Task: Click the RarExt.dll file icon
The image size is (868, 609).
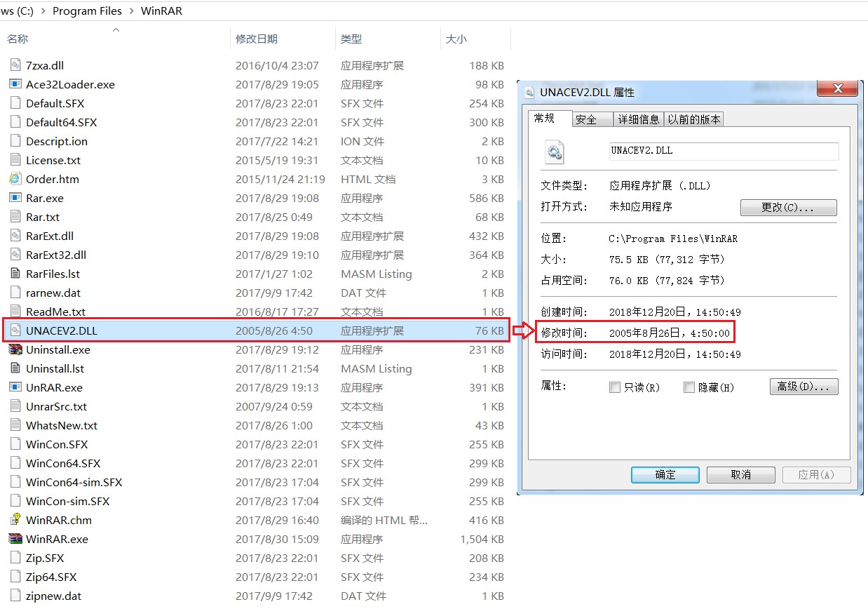Action: pyautogui.click(x=15, y=236)
